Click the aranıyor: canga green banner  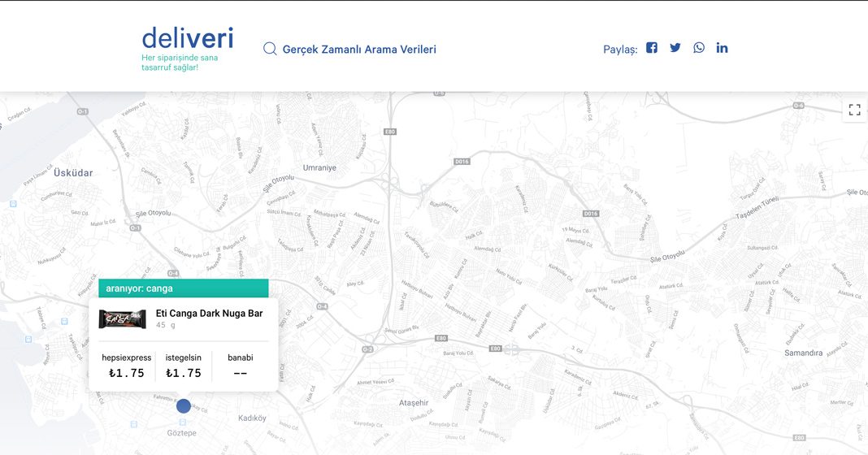(183, 288)
